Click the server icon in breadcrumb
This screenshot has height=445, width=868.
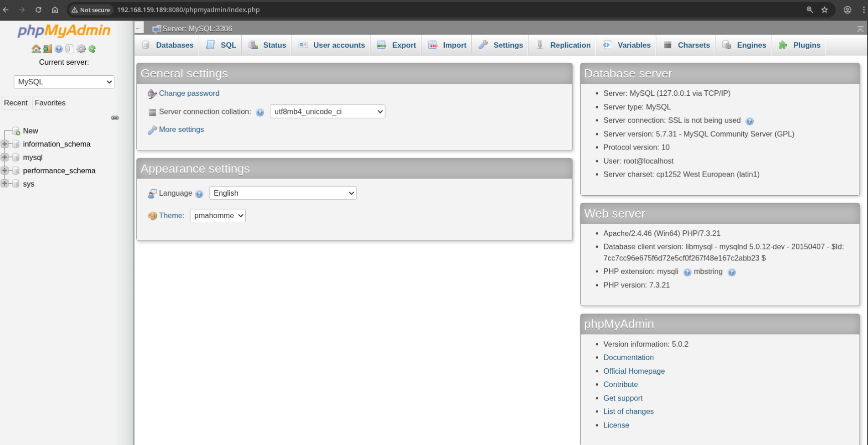click(156, 29)
